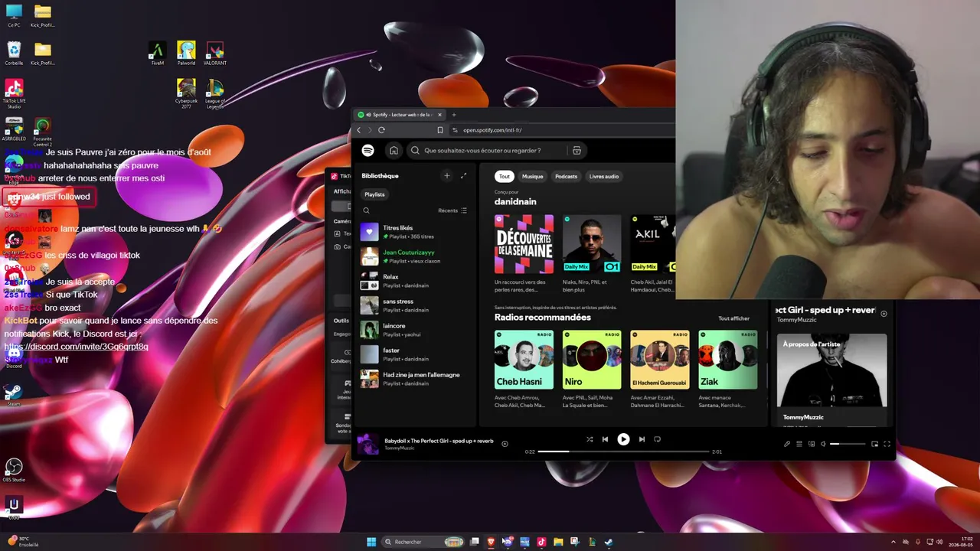
Task: Open the Ziak radio card
Action: 727,370
